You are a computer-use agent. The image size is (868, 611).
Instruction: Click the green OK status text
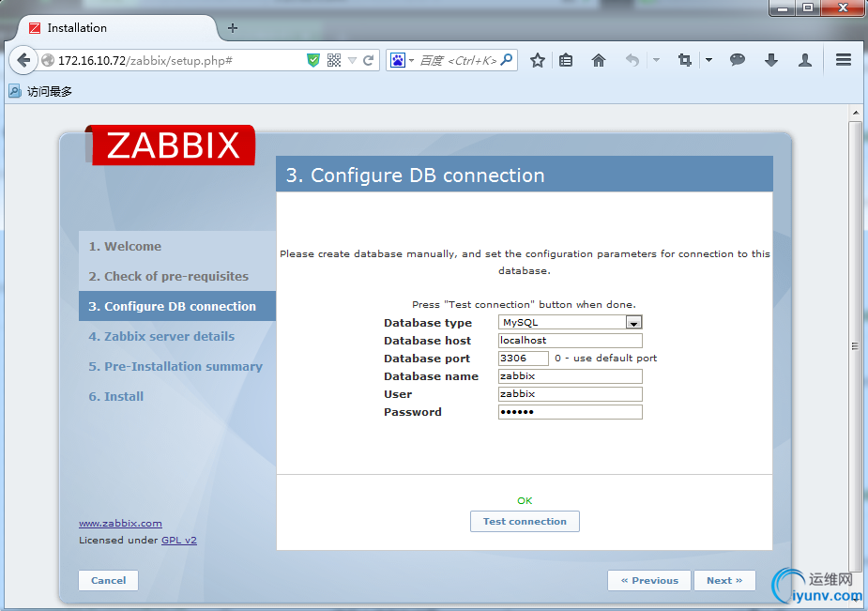pyautogui.click(x=525, y=501)
